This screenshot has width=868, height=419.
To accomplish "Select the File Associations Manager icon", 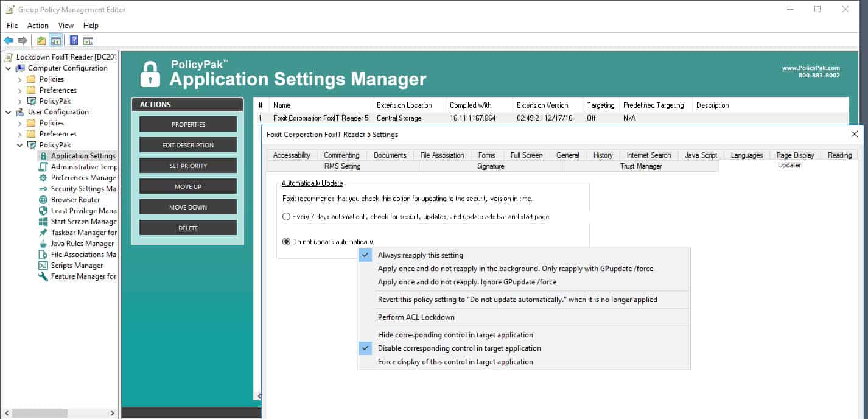I will coord(43,255).
